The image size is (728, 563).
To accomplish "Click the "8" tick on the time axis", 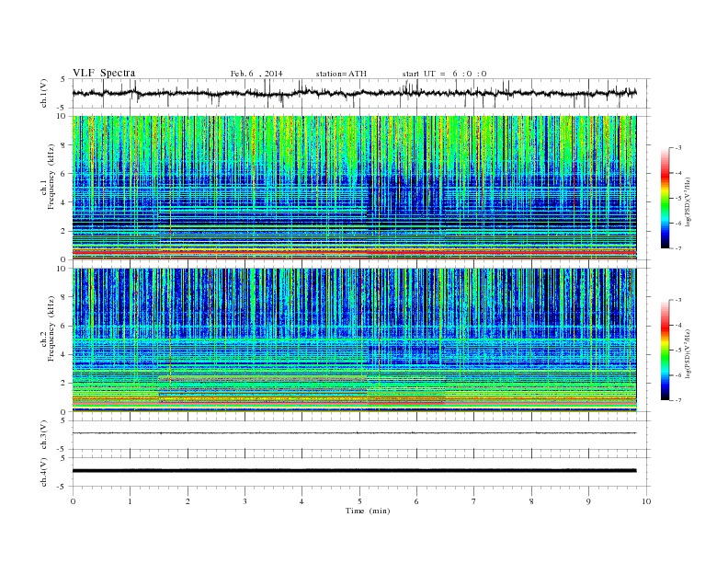I will click(x=531, y=501).
